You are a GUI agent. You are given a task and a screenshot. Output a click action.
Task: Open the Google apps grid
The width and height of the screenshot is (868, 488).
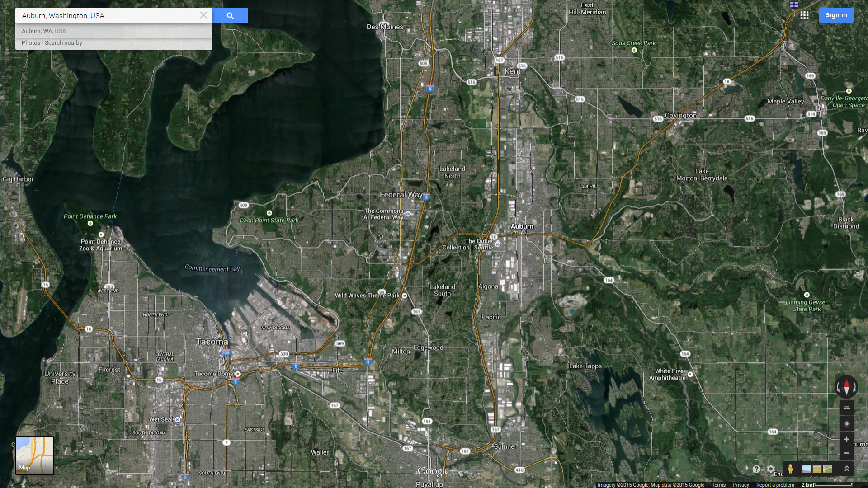pyautogui.click(x=804, y=15)
